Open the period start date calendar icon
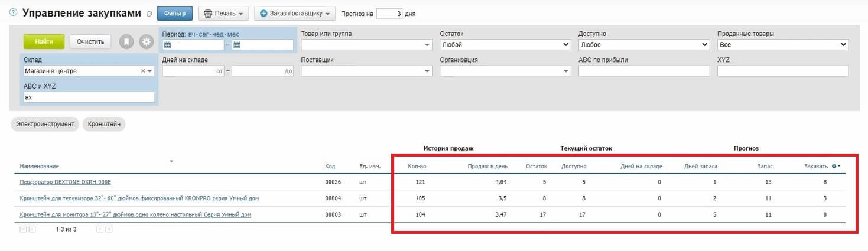The height and width of the screenshot is (251, 868). 167,45
